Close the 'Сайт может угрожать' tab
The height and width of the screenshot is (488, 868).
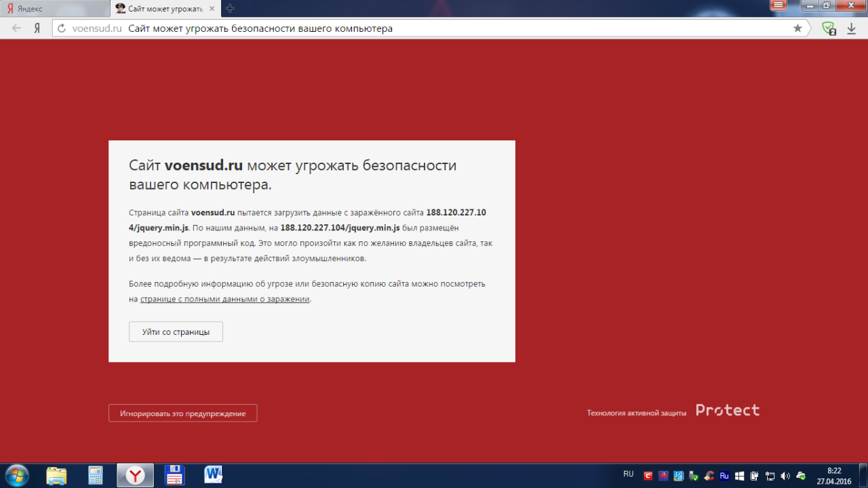pos(212,9)
